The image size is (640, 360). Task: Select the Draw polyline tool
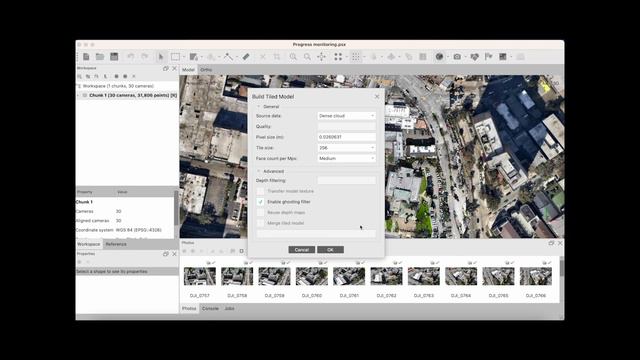tap(229, 57)
